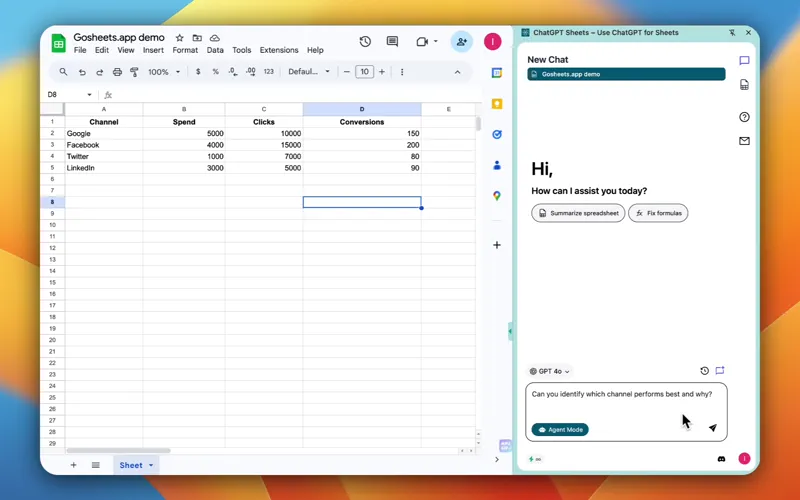Hide the side panel arrow
The image size is (800, 500).
point(497,460)
